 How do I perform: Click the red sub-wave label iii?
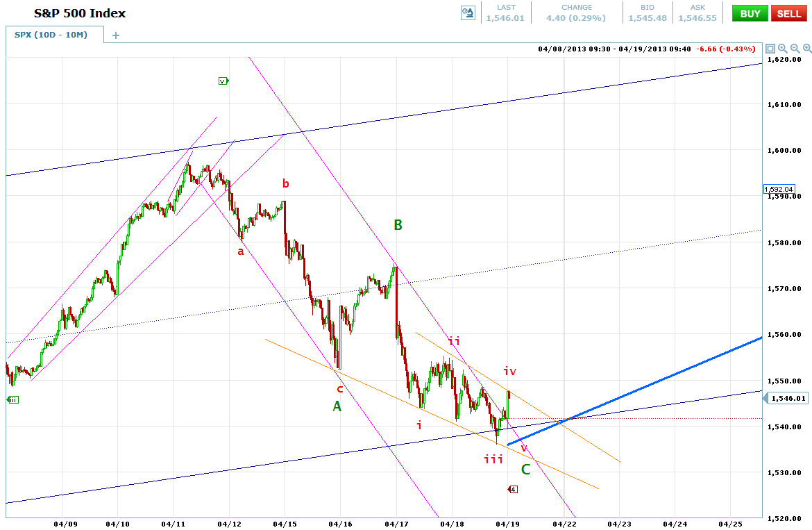(493, 459)
